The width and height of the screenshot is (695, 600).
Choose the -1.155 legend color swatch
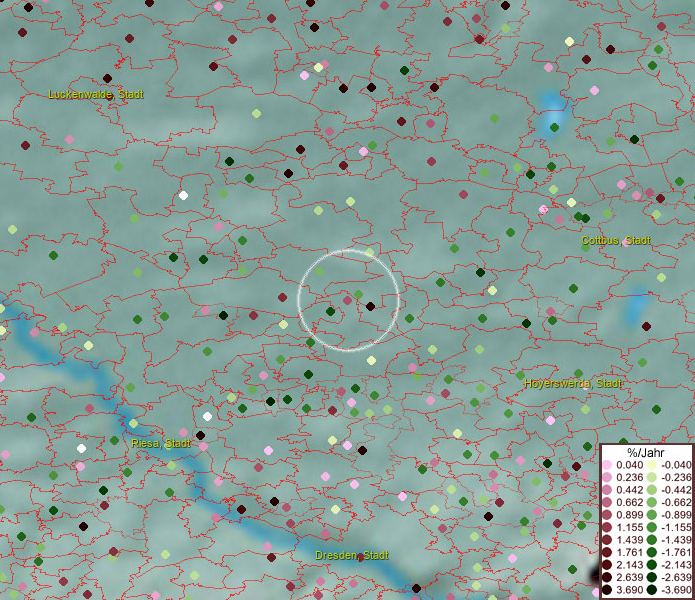[x=652, y=527]
